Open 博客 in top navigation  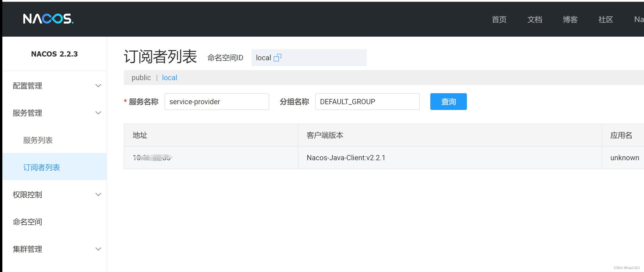[x=570, y=19]
